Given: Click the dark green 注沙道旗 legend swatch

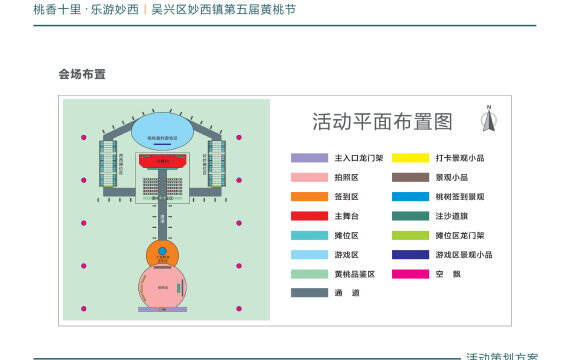Looking at the screenshot, I should (410, 216).
